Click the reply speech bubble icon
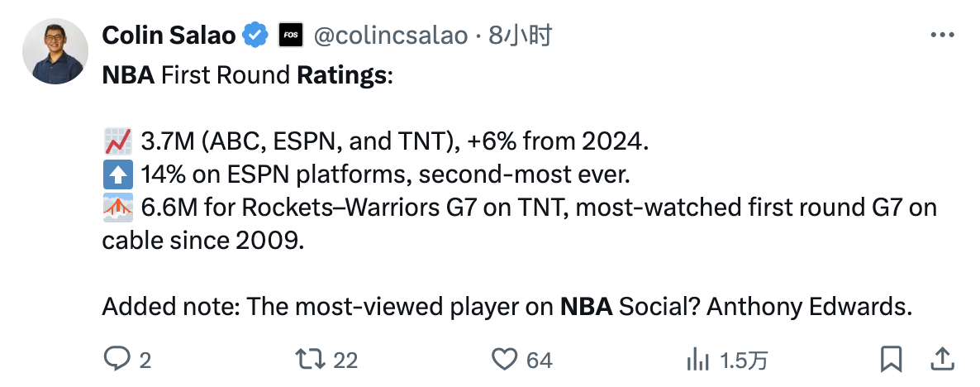This screenshot has width=980, height=387. (x=117, y=359)
